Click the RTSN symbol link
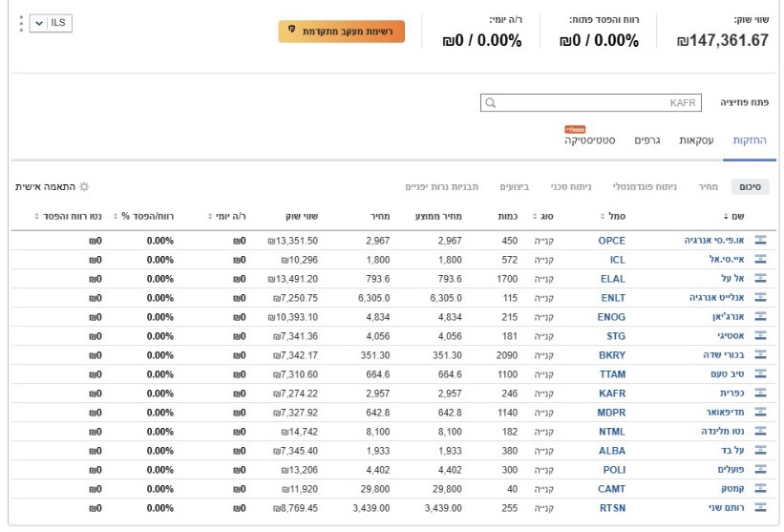This screenshot has width=784, height=532. point(612,508)
